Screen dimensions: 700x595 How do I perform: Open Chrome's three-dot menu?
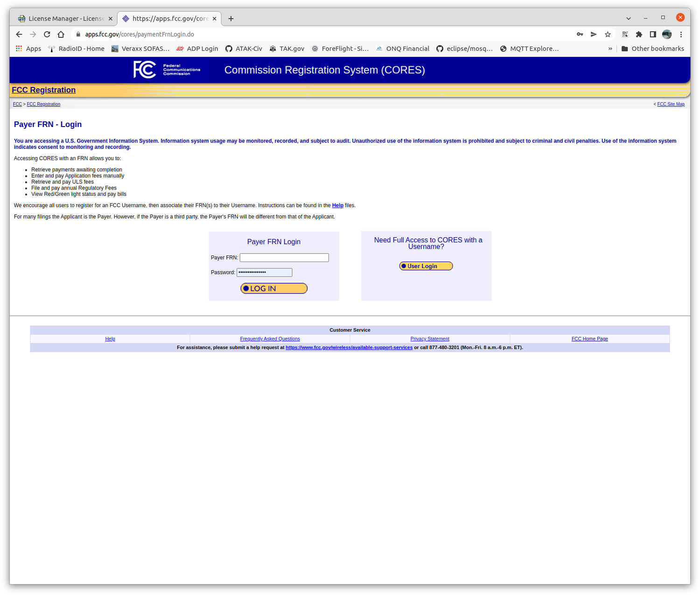(681, 34)
